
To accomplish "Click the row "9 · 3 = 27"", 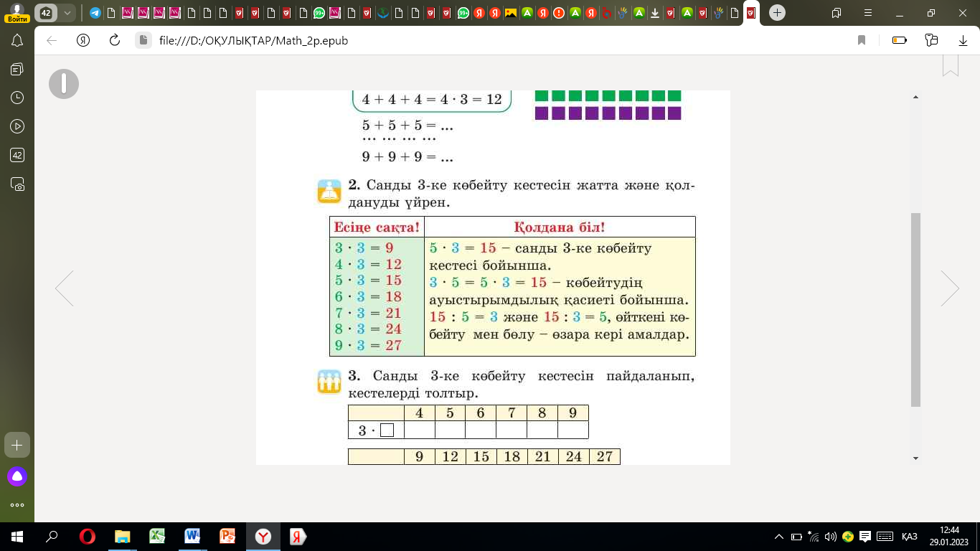I will coord(368,344).
